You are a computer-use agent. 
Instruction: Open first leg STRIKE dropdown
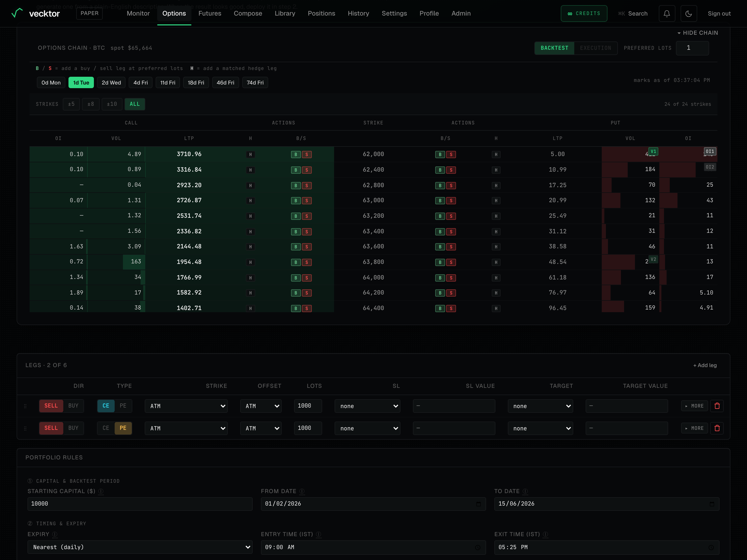pos(186,406)
